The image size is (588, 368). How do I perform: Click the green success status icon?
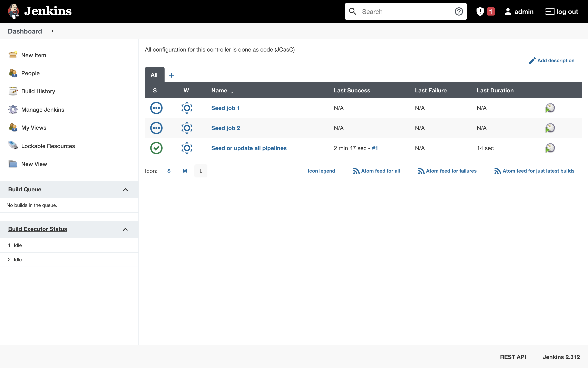[156, 148]
